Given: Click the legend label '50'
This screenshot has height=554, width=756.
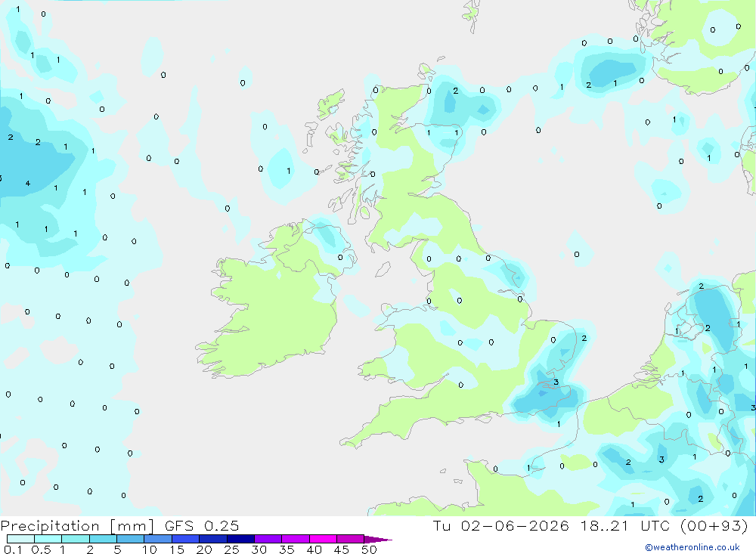Looking at the screenshot, I should (369, 549).
